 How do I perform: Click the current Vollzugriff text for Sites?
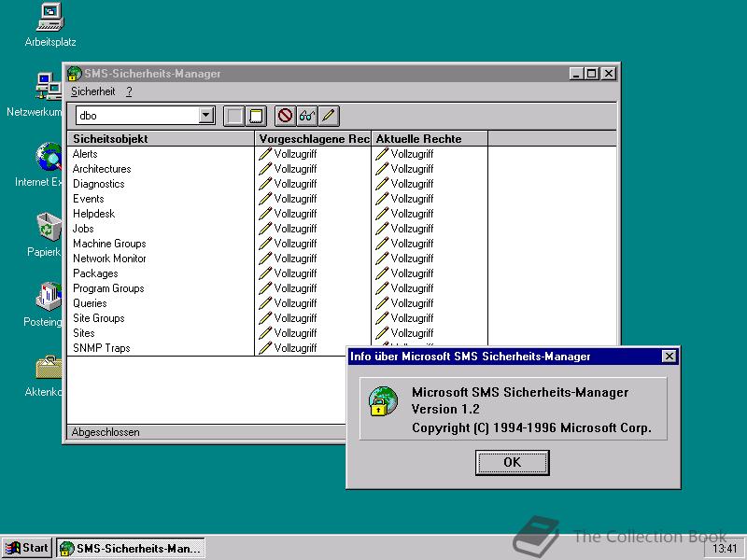point(412,333)
